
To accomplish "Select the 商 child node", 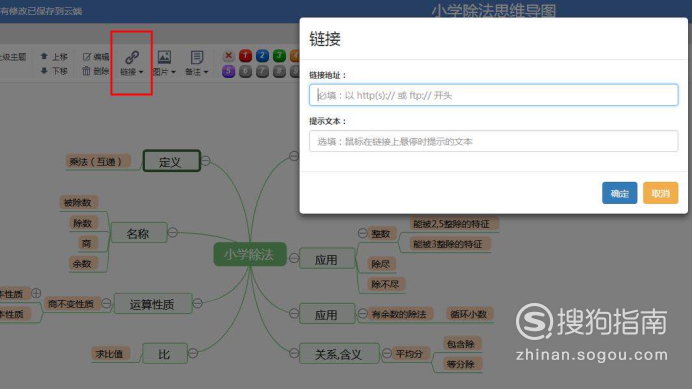I will [88, 243].
